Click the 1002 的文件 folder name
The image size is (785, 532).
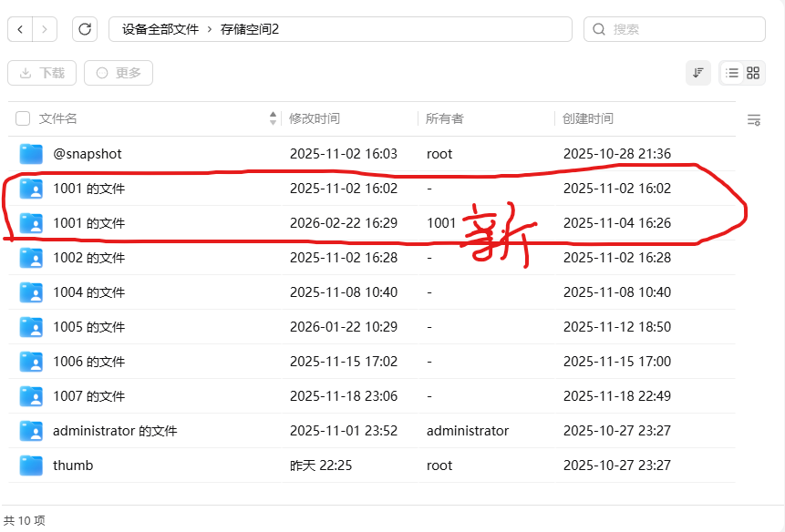click(x=89, y=258)
